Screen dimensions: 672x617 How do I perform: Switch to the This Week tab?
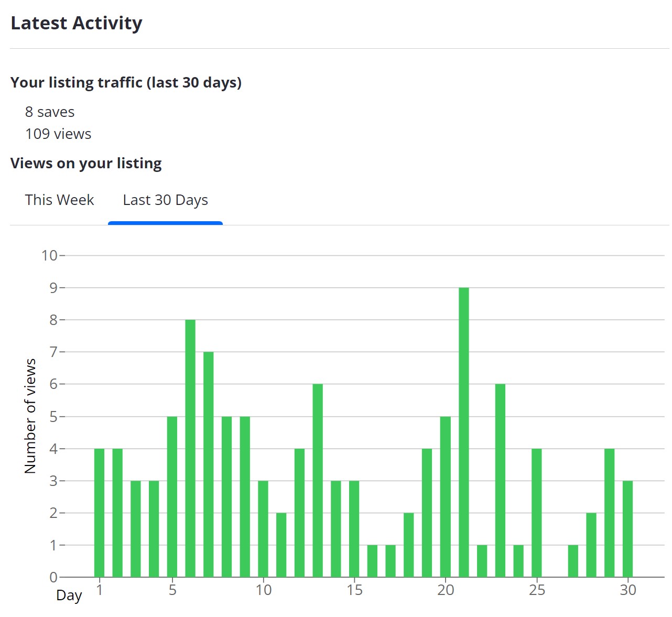coord(59,200)
